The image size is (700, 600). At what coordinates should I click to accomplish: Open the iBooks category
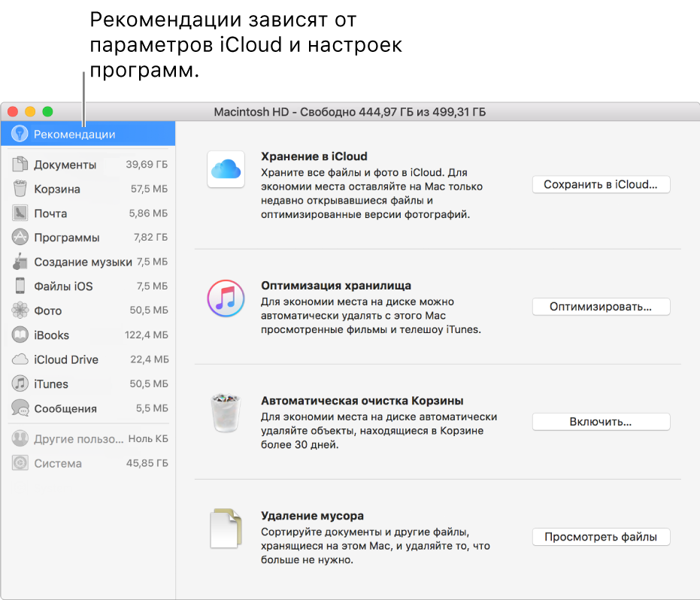point(88,335)
